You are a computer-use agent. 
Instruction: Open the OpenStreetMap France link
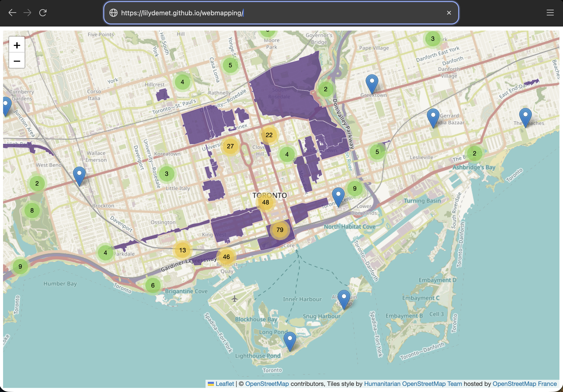[524, 384]
